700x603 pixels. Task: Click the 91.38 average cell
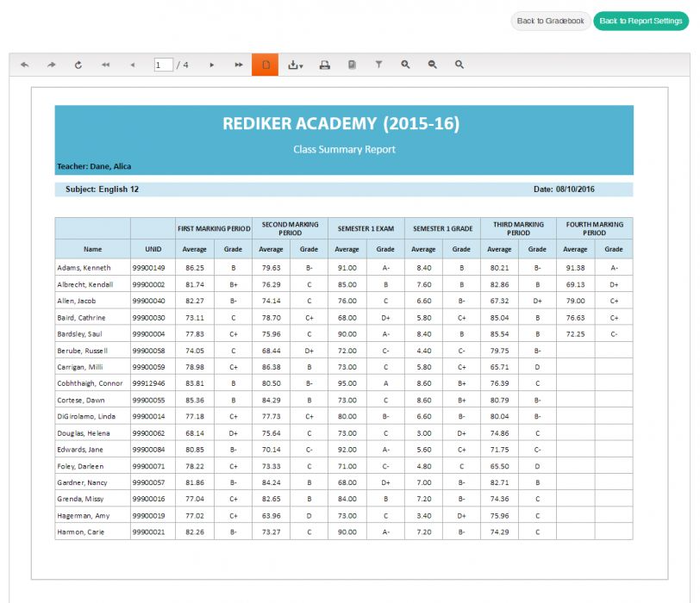576,268
